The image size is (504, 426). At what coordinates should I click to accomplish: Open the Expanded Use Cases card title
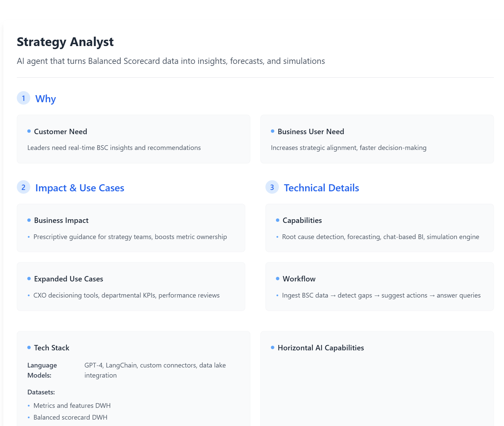point(69,279)
